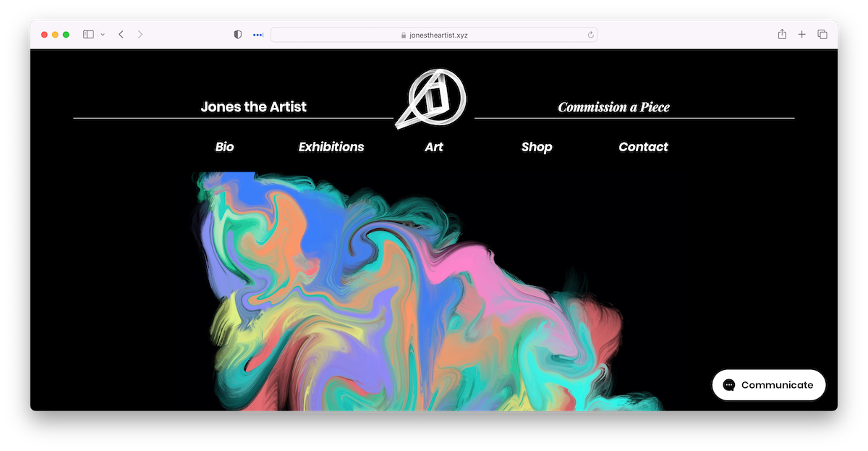Click the forward navigation arrow
This screenshot has width=868, height=451.
pyautogui.click(x=140, y=34)
